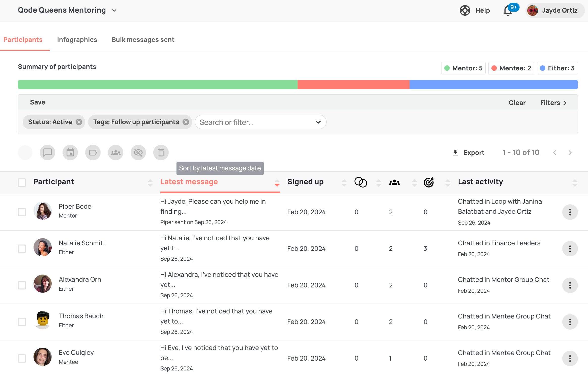Open notifications bell icon
The height and width of the screenshot is (376, 588).
tap(508, 11)
